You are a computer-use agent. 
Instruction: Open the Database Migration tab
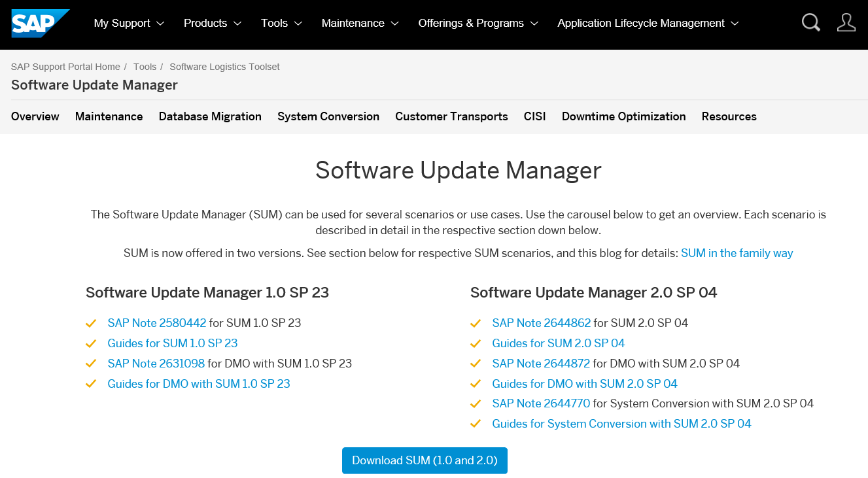tap(210, 116)
